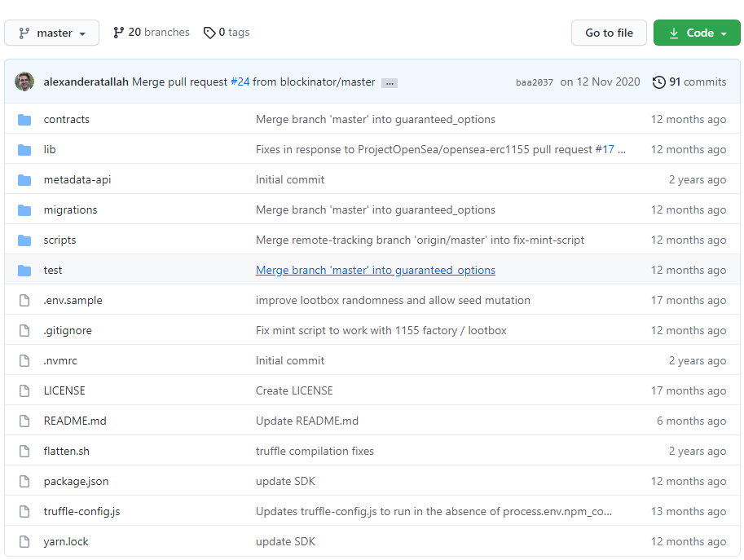The image size is (744, 560).
Task: Open the migrations folder
Action: point(70,210)
